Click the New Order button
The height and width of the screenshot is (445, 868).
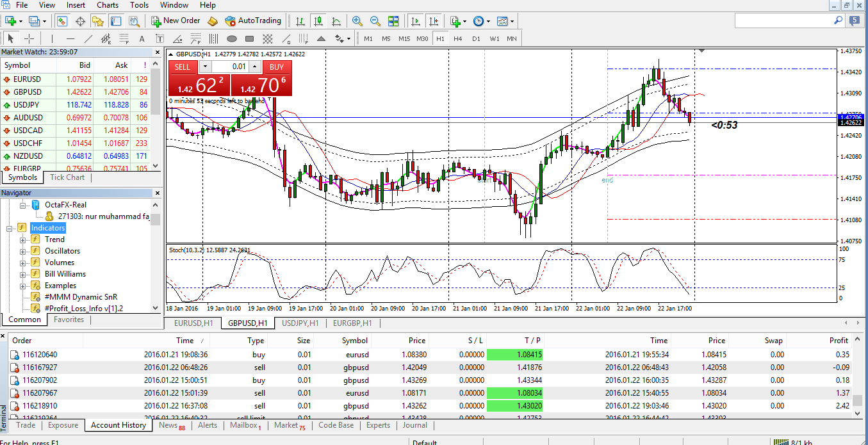(176, 20)
